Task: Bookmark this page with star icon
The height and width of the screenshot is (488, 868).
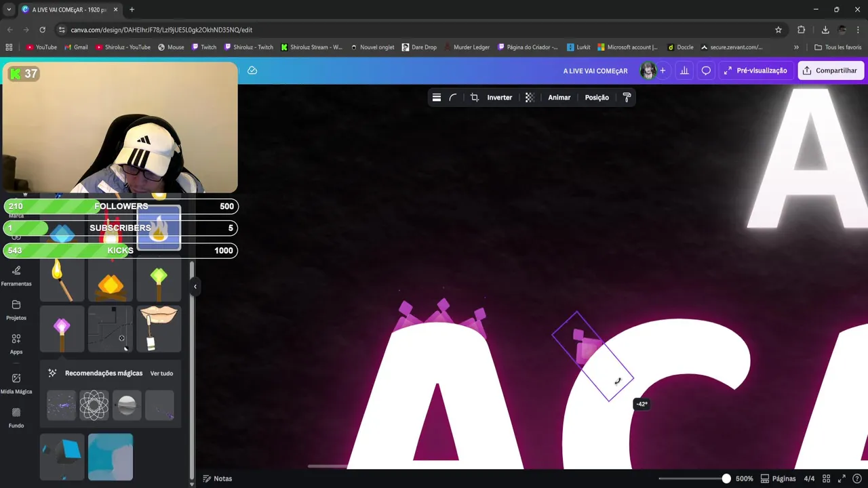Action: click(x=778, y=30)
